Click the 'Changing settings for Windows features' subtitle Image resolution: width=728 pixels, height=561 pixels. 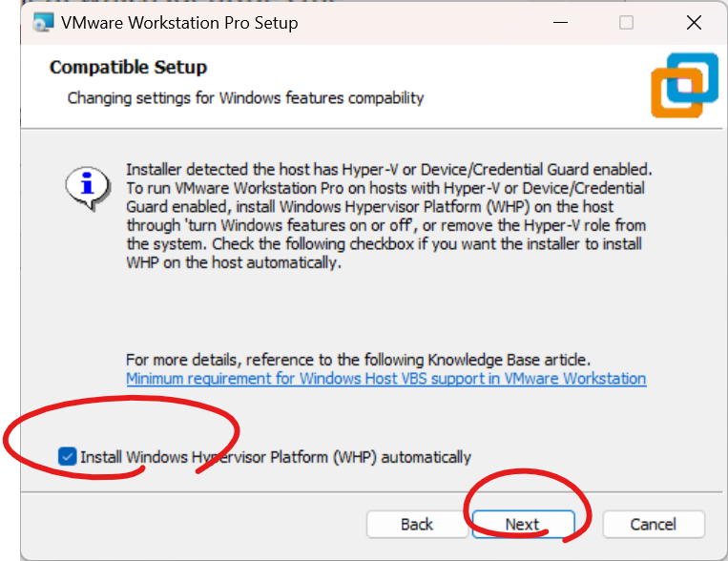point(245,98)
